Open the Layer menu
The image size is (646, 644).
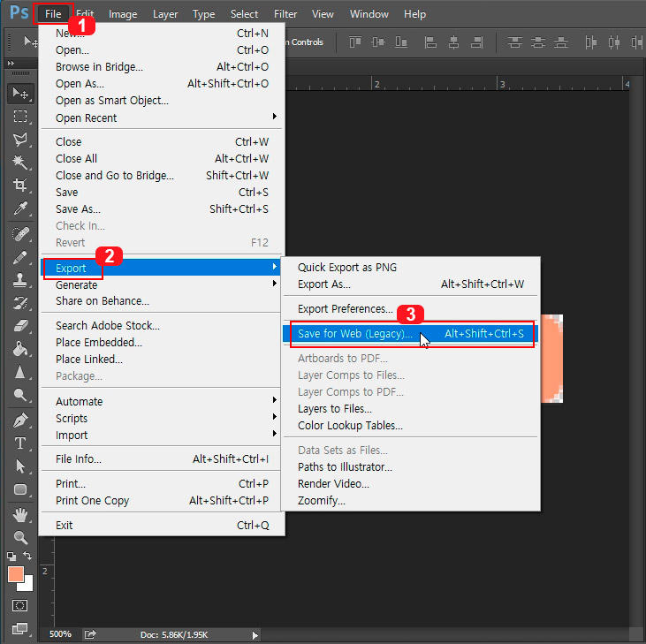165,14
